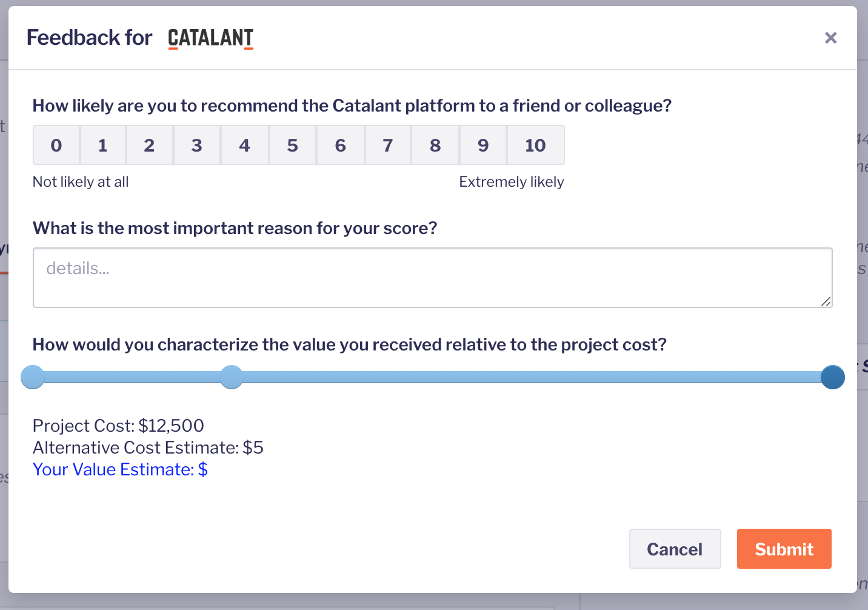Select score 0 on recommendation scale
The image size is (868, 610).
tap(56, 145)
